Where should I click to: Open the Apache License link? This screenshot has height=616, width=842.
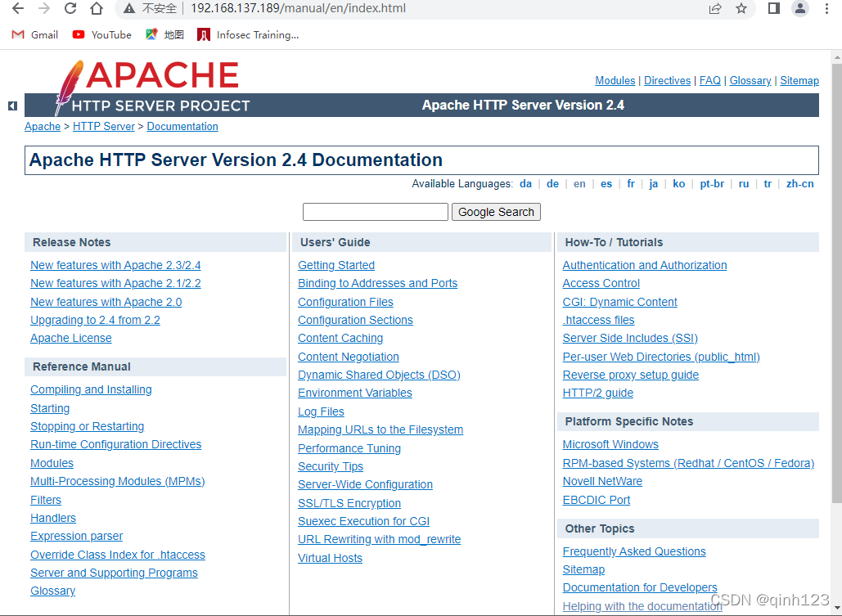click(x=71, y=339)
